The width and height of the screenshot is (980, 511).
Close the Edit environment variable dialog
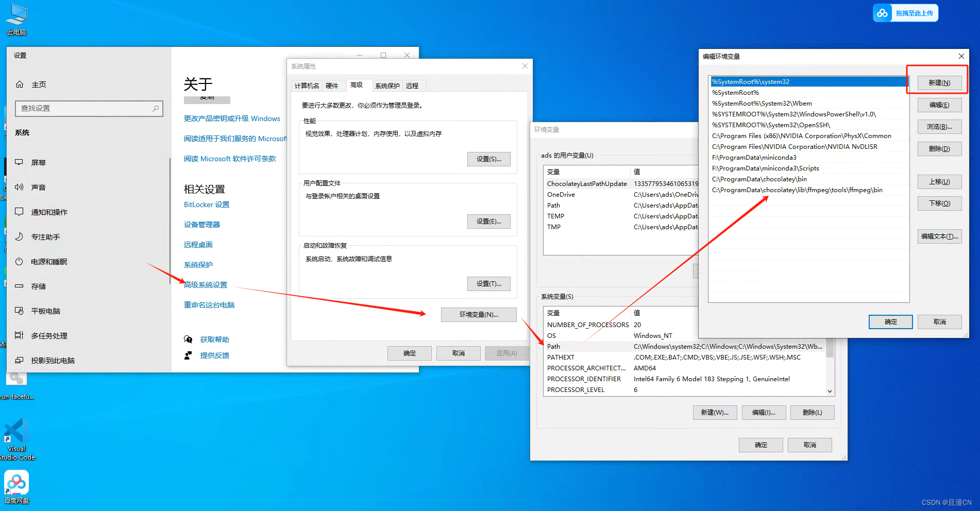[961, 56]
